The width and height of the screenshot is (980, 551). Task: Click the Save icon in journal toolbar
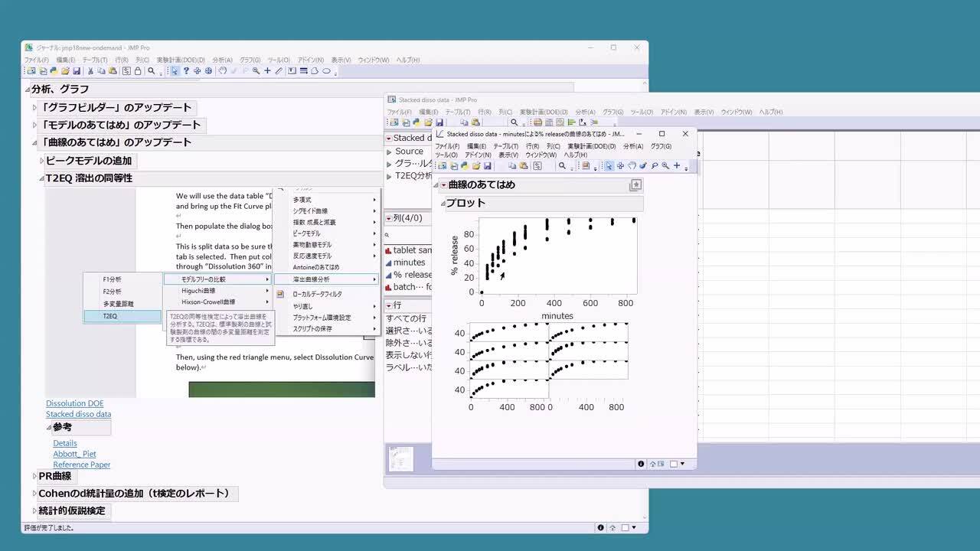tap(77, 70)
